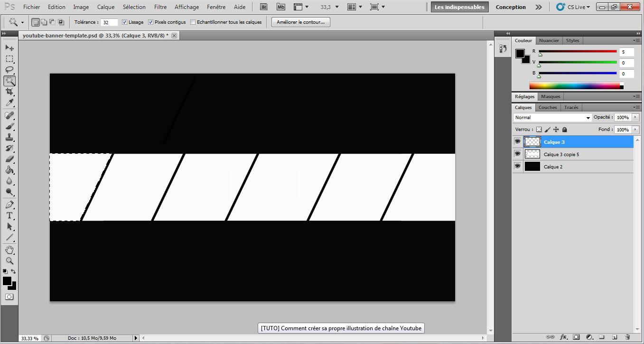Select the Lasso tool
Image resolution: width=644 pixels, height=344 pixels.
point(9,70)
